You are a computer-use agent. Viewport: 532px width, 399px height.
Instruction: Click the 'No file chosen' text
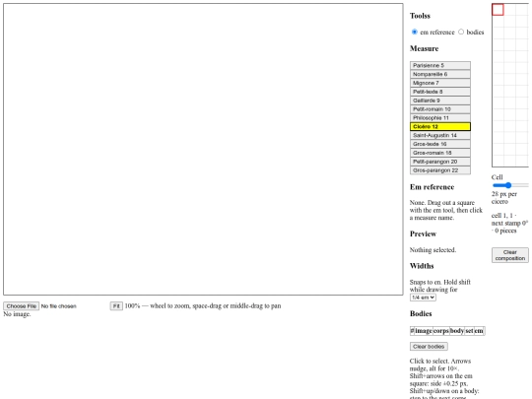click(59, 306)
